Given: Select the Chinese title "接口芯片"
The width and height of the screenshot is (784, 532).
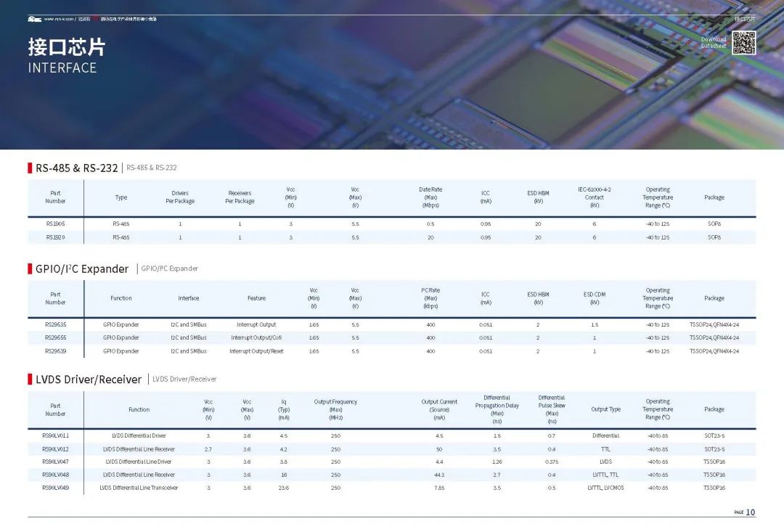Looking at the screenshot, I should coord(67,47).
